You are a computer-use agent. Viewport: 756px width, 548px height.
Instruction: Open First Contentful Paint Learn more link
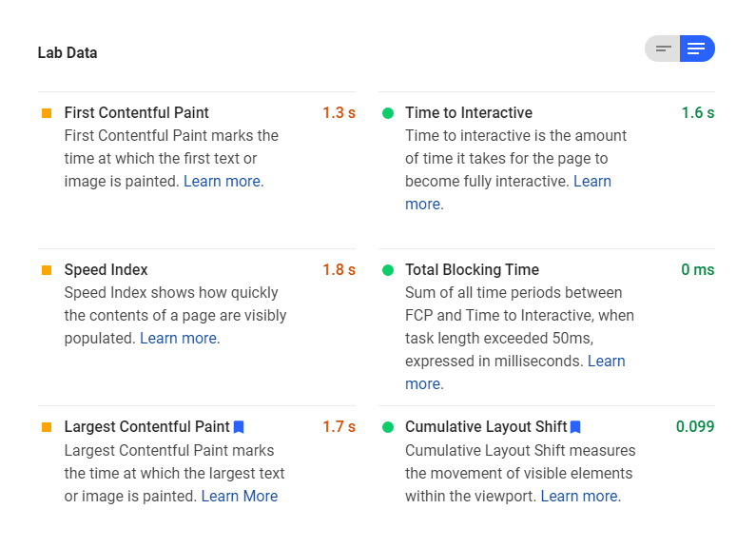coord(223,182)
